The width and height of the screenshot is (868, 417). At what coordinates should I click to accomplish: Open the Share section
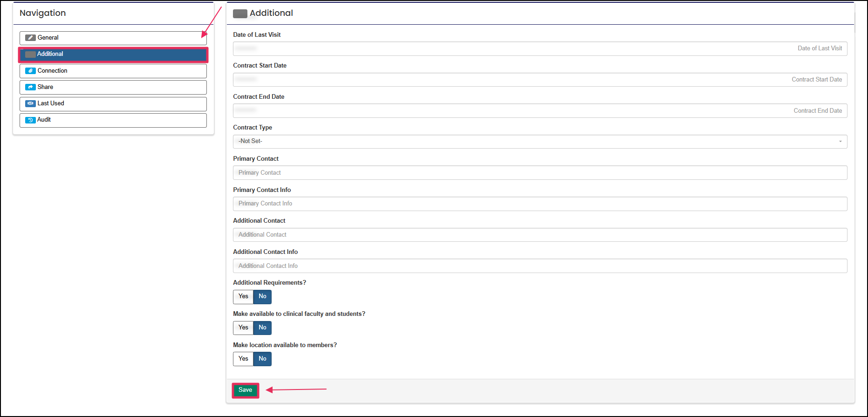coord(113,87)
